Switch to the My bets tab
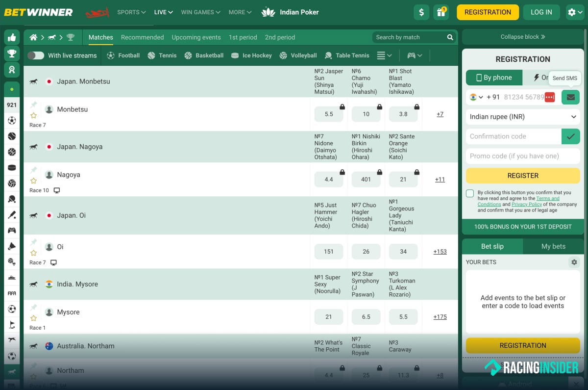The image size is (588, 390). pyautogui.click(x=553, y=246)
